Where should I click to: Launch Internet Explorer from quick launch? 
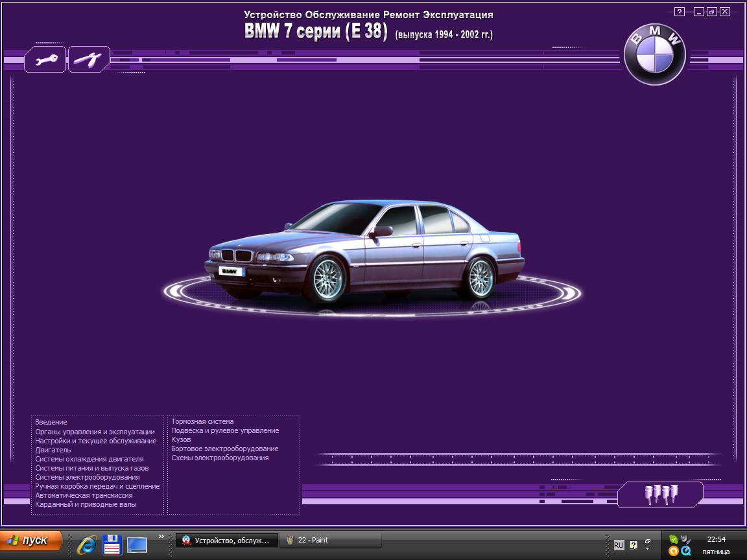click(86, 544)
